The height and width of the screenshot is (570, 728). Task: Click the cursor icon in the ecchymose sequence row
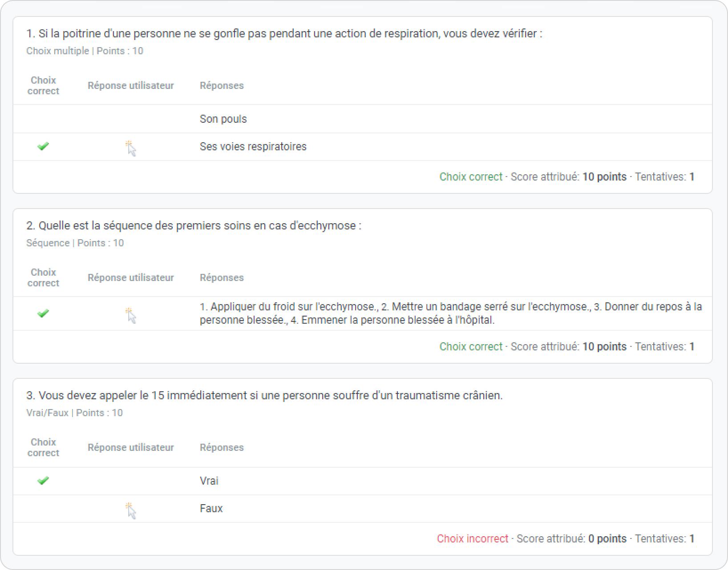click(x=131, y=315)
